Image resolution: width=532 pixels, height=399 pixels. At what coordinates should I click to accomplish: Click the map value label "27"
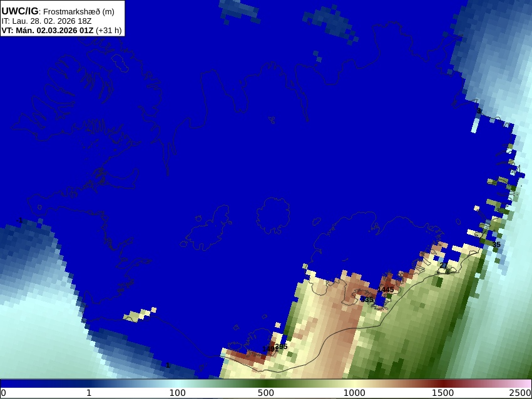(444, 265)
